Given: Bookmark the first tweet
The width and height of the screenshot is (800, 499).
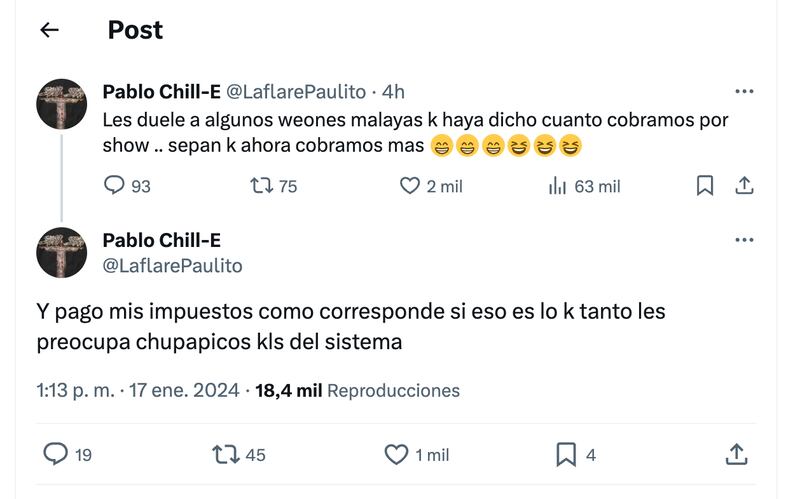Looking at the screenshot, I should tap(705, 186).
